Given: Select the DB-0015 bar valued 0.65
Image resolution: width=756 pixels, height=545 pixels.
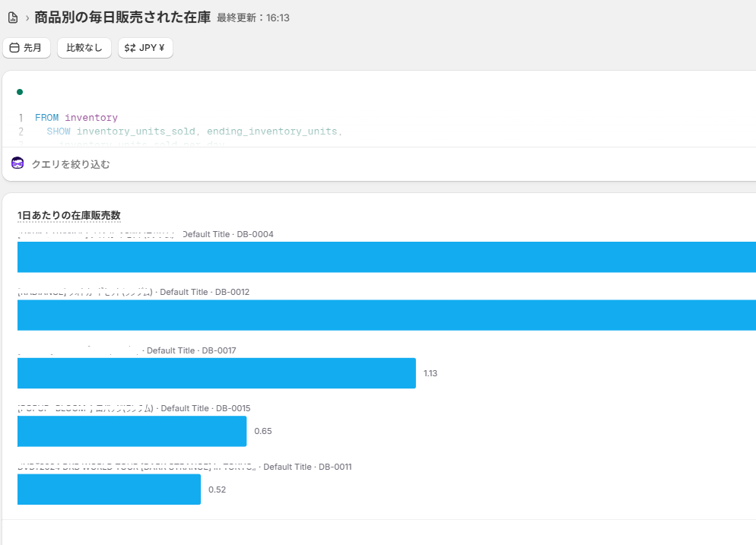Looking at the screenshot, I should (x=132, y=431).
